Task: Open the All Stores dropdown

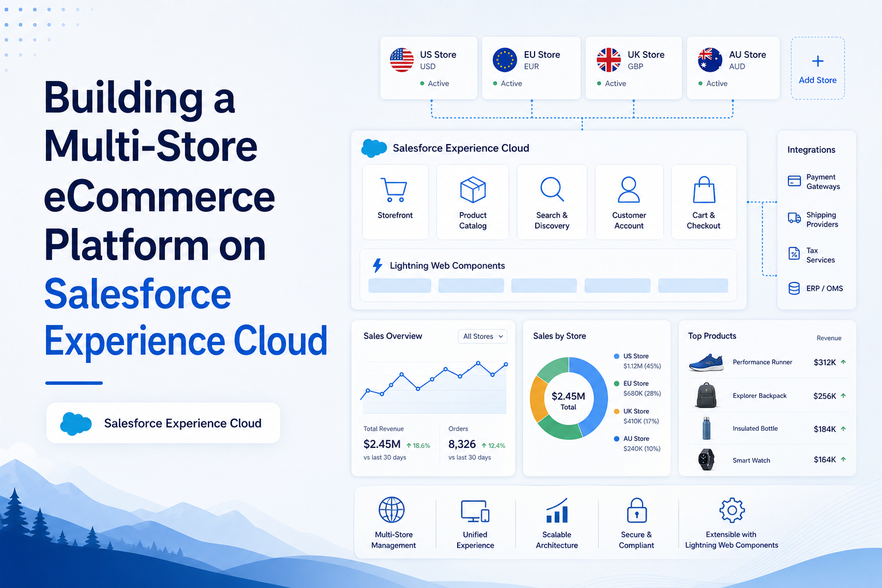Action: coord(482,336)
